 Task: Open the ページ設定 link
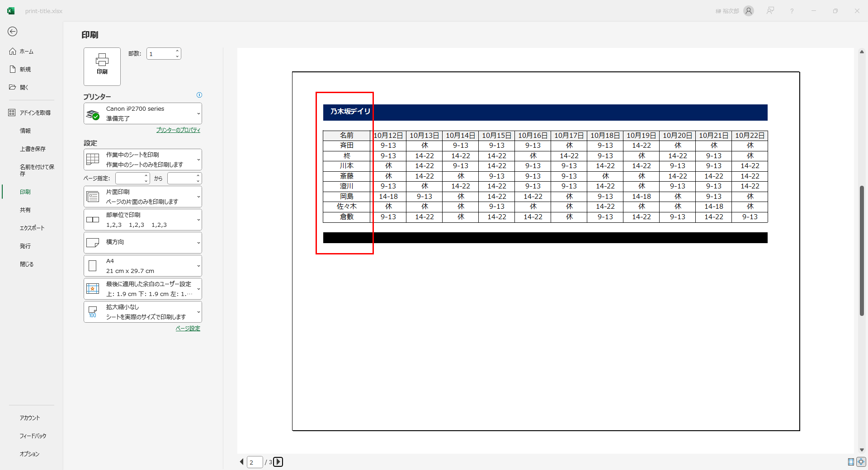click(x=188, y=329)
